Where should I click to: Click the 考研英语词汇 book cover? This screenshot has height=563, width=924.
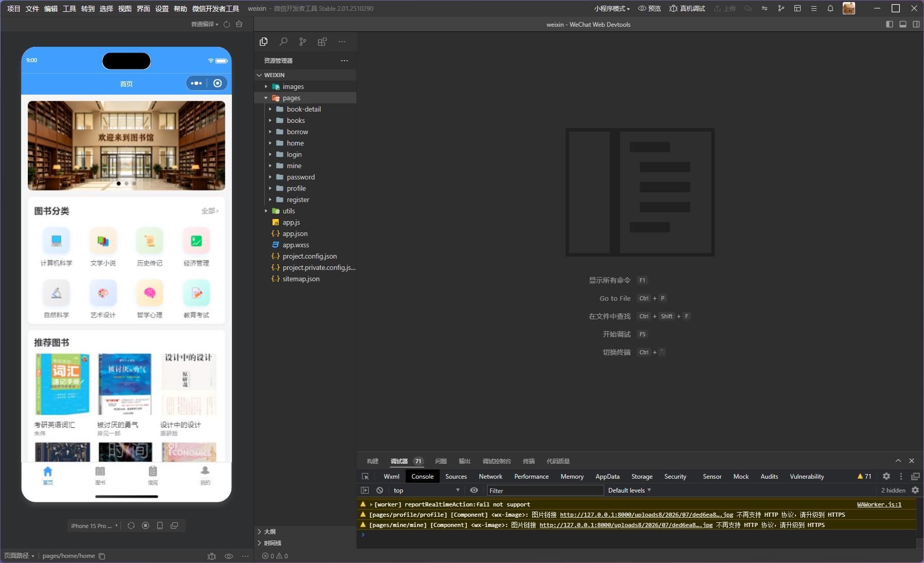click(62, 384)
